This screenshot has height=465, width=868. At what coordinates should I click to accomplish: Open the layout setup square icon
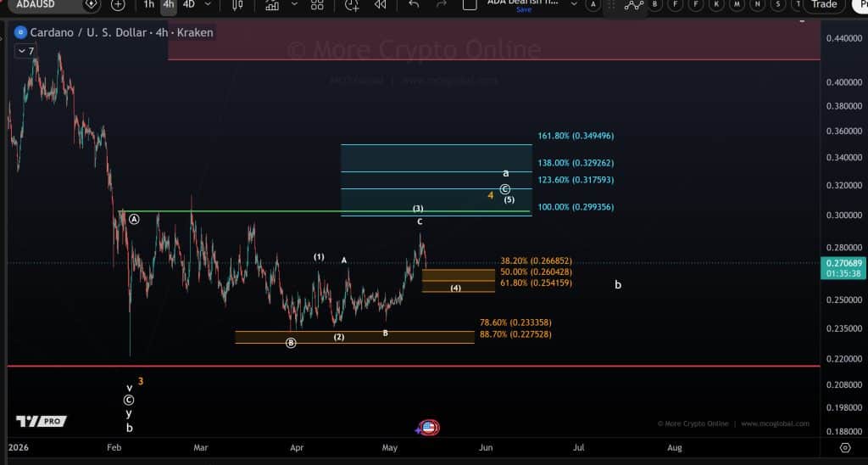point(470,5)
